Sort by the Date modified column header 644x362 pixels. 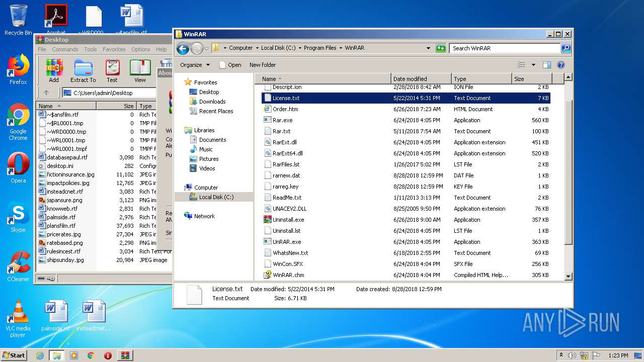[421, 79]
